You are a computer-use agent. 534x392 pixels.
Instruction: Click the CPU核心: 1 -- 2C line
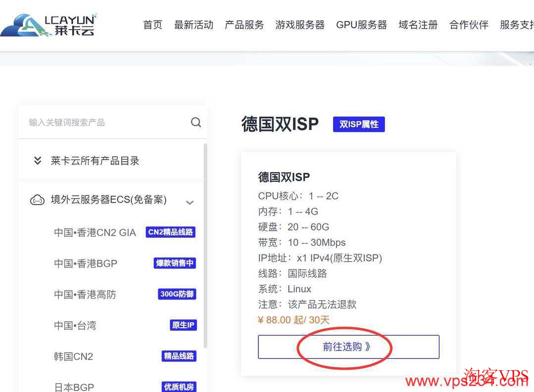(298, 196)
